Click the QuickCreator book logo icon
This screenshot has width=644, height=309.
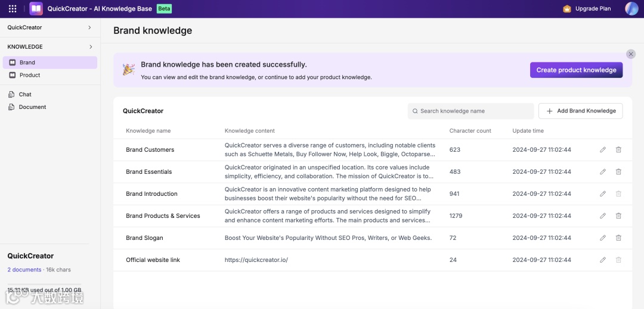click(36, 9)
